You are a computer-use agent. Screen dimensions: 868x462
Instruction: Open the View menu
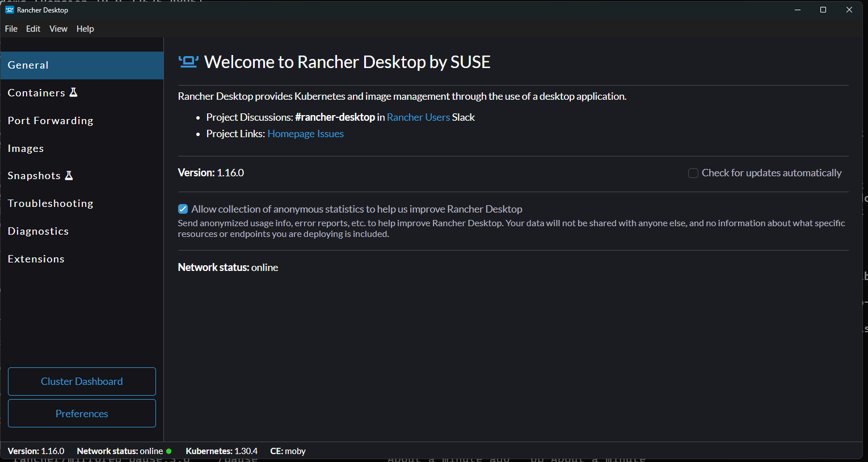[58, 29]
